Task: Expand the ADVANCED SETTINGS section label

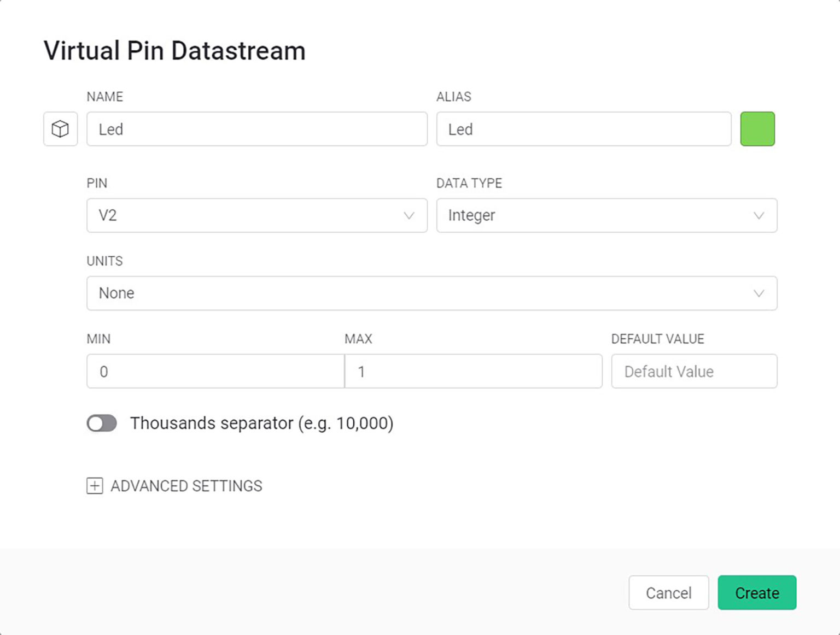Action: tap(186, 486)
